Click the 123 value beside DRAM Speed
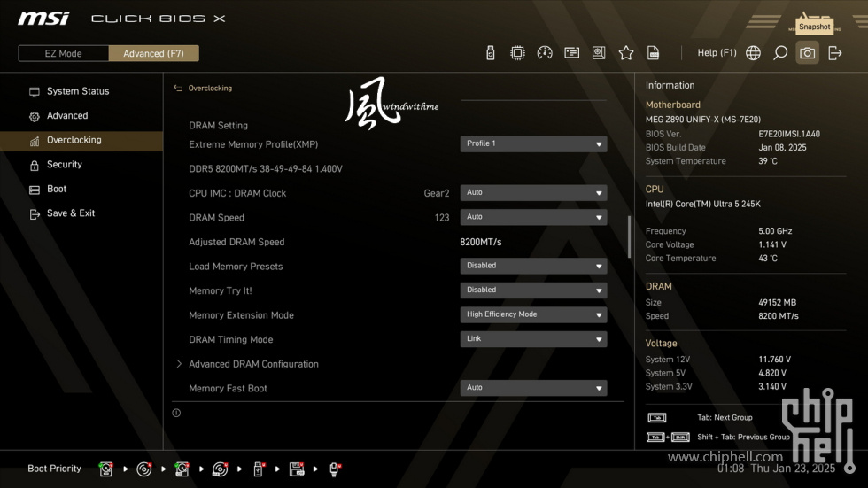 (442, 218)
